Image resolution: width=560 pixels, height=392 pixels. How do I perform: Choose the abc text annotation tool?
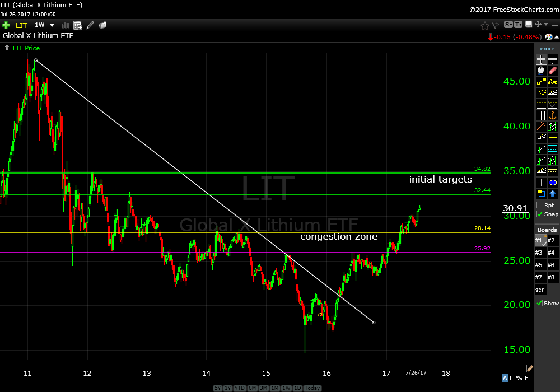(x=553, y=82)
